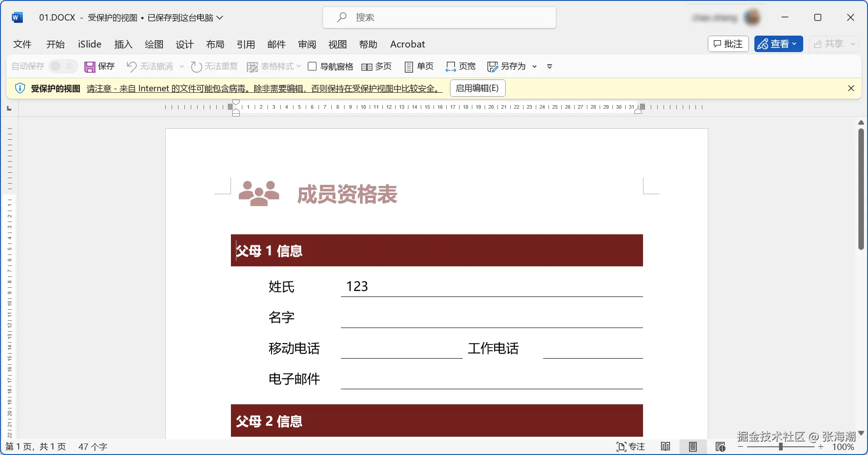868x455 pixels.
Task: Toggle Web layout view in status bar
Action: pyautogui.click(x=721, y=446)
